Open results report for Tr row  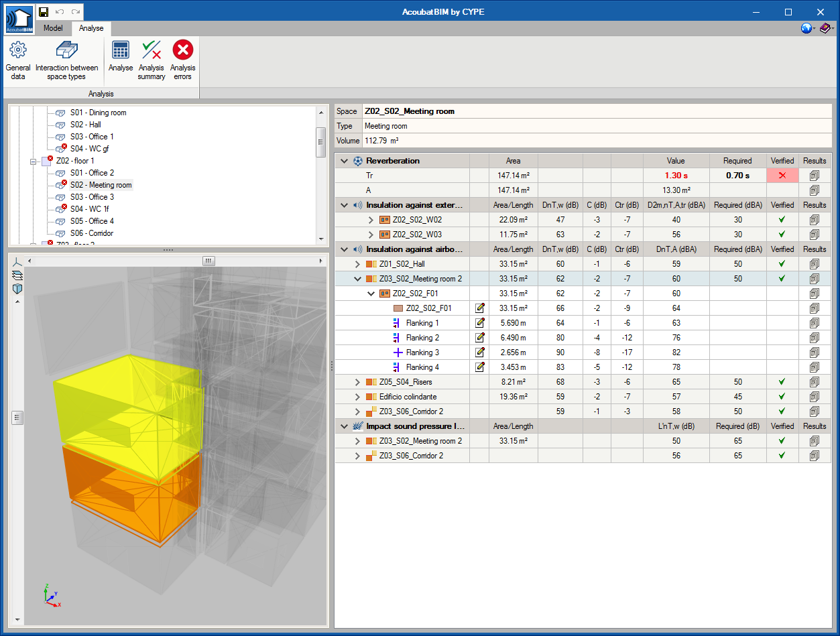point(815,176)
